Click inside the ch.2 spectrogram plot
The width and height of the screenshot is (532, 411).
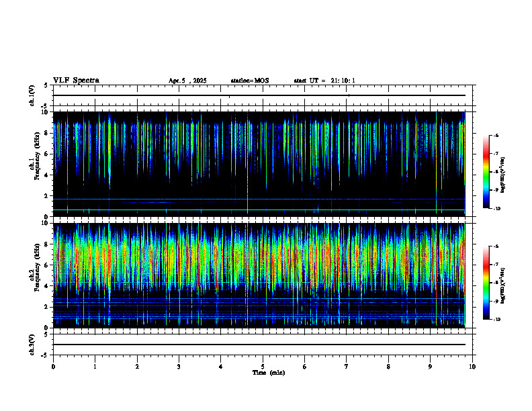coord(259,275)
